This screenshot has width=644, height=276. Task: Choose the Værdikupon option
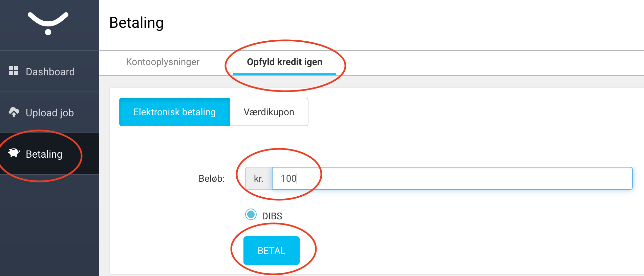(x=269, y=112)
